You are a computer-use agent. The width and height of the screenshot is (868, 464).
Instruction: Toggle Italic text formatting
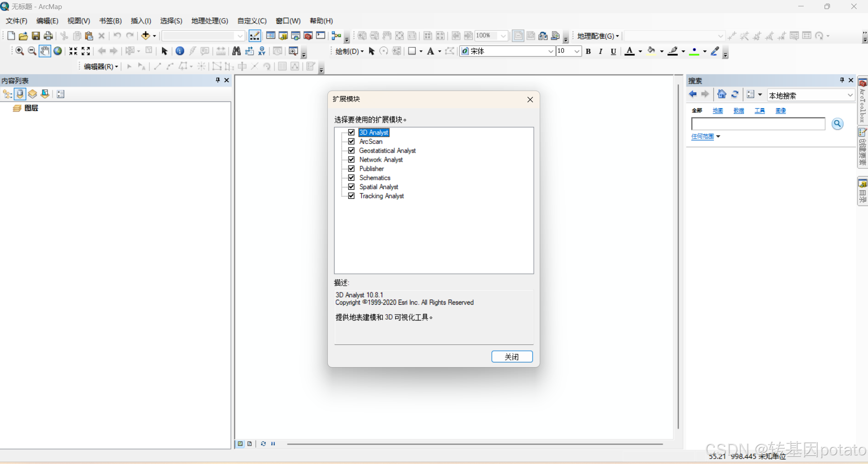(600, 51)
